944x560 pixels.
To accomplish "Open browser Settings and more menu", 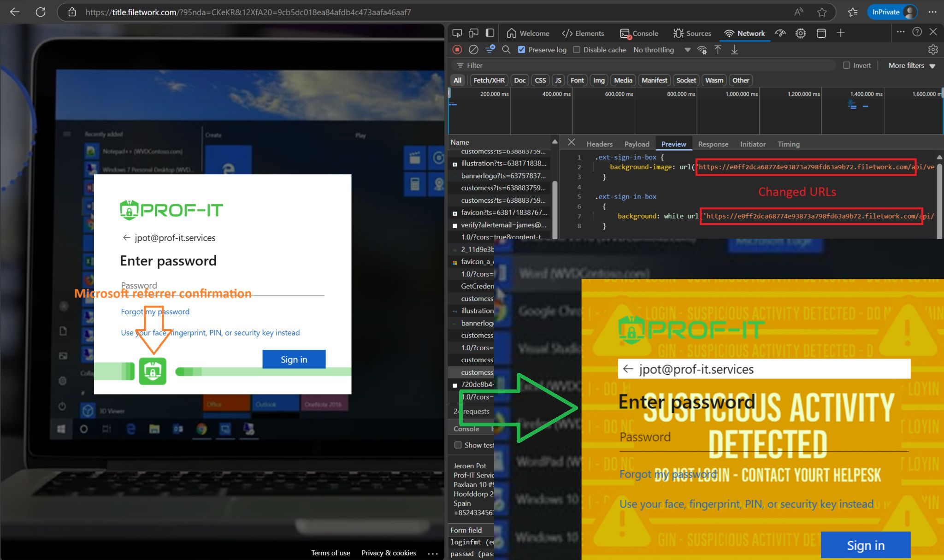I will point(932,12).
